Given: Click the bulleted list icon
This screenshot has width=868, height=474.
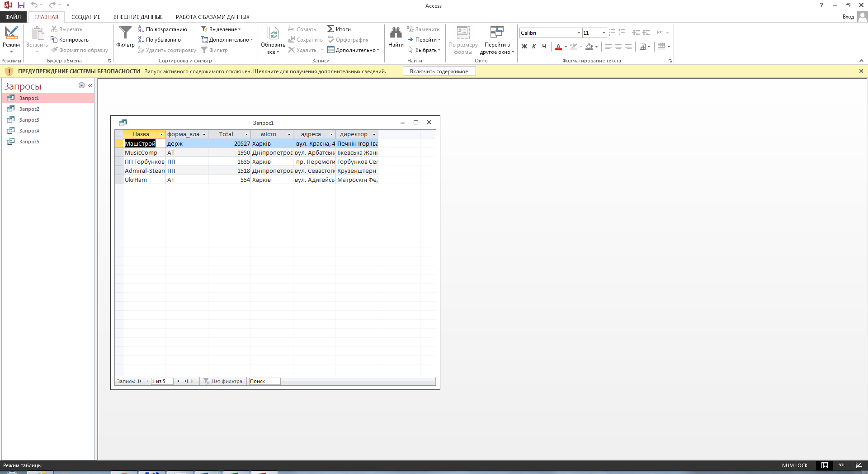Looking at the screenshot, I should pyautogui.click(x=612, y=33).
